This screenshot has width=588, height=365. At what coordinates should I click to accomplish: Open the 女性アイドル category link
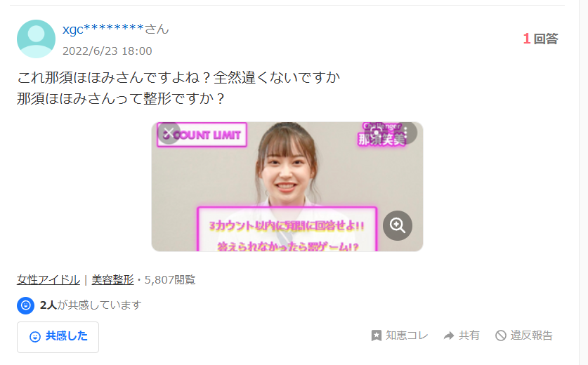coord(48,280)
